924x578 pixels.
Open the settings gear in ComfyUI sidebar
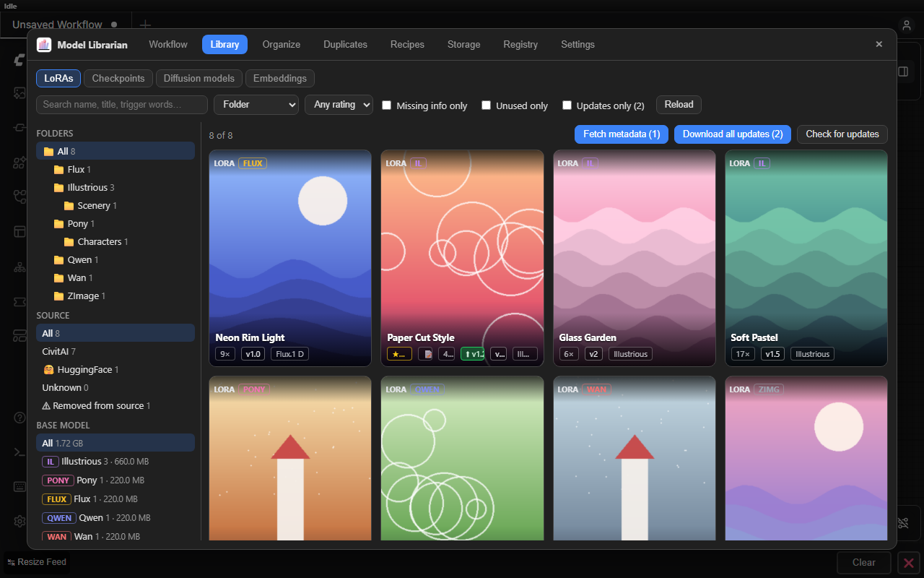pyautogui.click(x=20, y=521)
